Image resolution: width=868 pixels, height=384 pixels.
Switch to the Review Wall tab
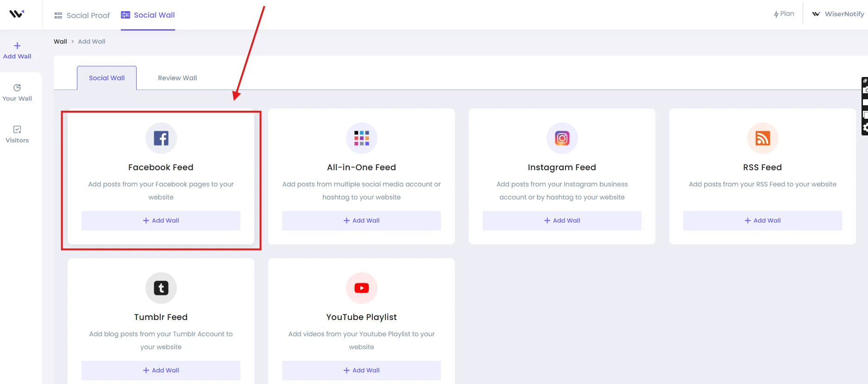click(x=177, y=78)
